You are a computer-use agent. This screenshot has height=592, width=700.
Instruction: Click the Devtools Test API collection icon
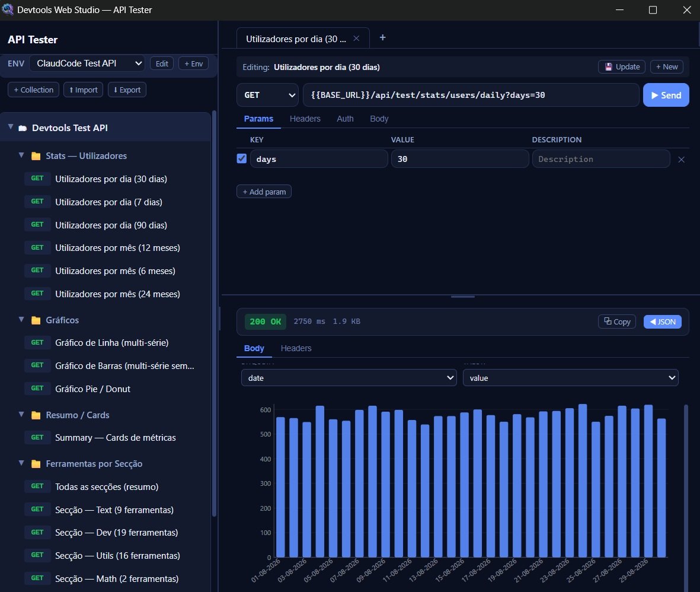pyautogui.click(x=23, y=128)
